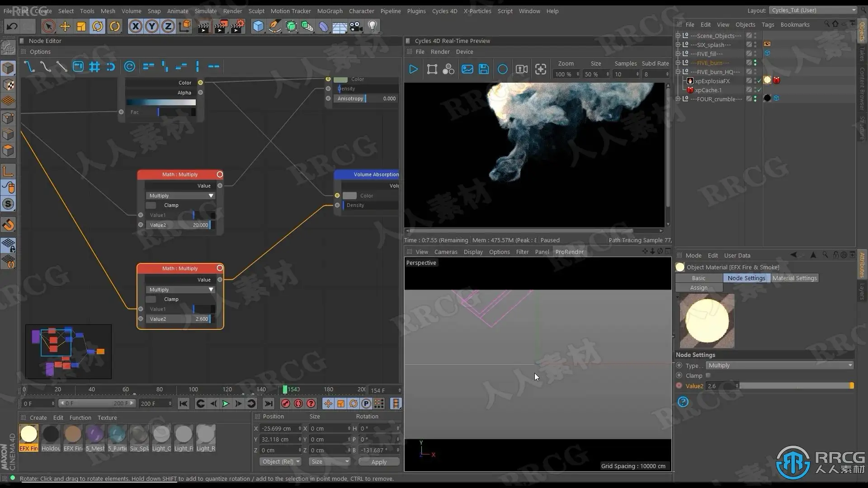
Task: Switch to the Material Settings tab
Action: pos(794,278)
